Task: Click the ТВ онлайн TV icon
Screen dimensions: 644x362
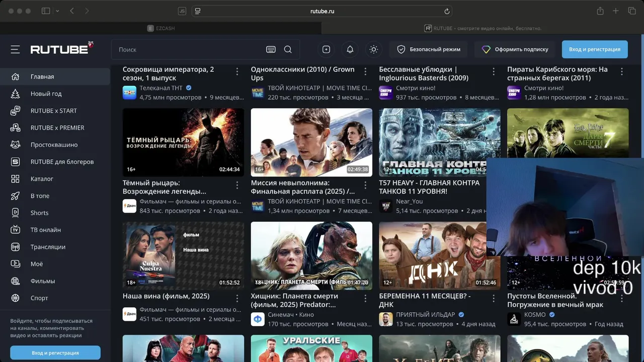Action: [x=15, y=230]
